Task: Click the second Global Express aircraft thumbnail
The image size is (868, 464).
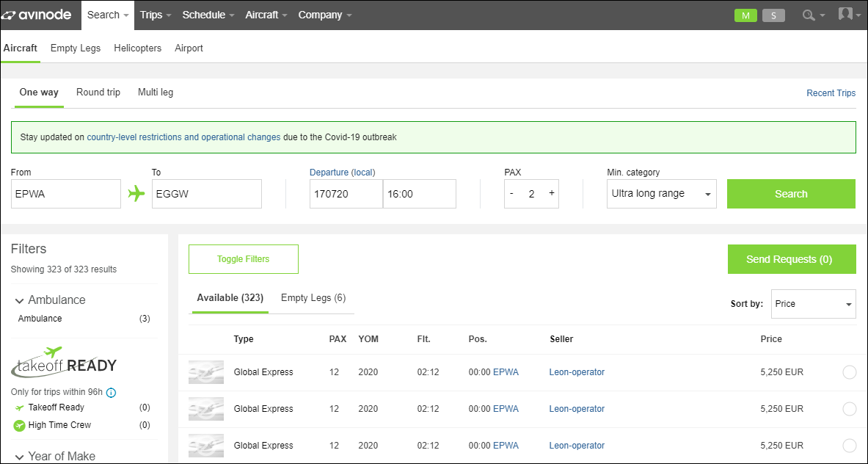Action: pos(206,409)
